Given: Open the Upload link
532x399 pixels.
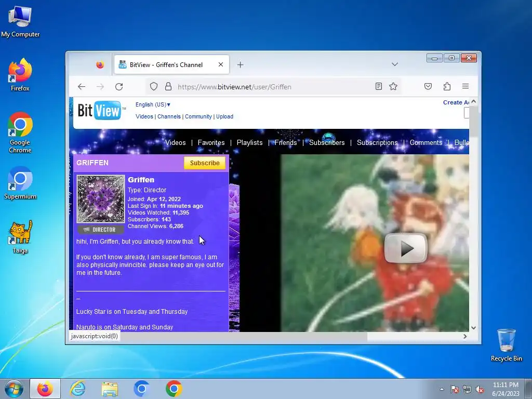Looking at the screenshot, I should (x=224, y=116).
